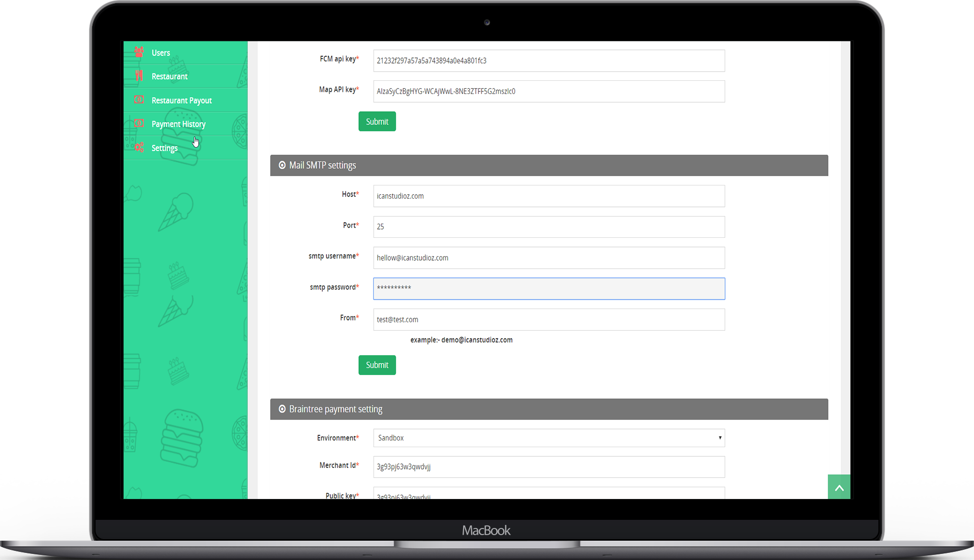The height and width of the screenshot is (560, 974).
Task: Submit the Mail SMTP settings form
Action: click(377, 365)
